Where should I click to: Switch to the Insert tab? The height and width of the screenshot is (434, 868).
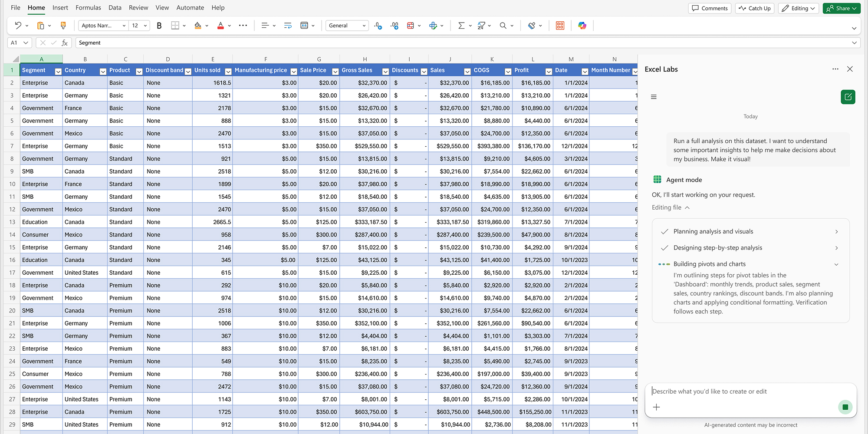(60, 8)
